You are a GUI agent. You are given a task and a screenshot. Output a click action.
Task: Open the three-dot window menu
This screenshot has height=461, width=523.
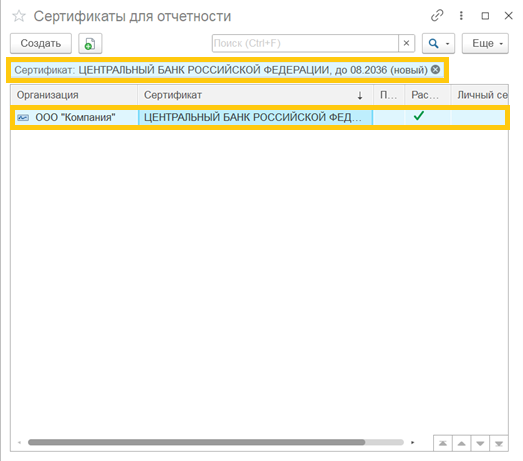pyautogui.click(x=461, y=16)
